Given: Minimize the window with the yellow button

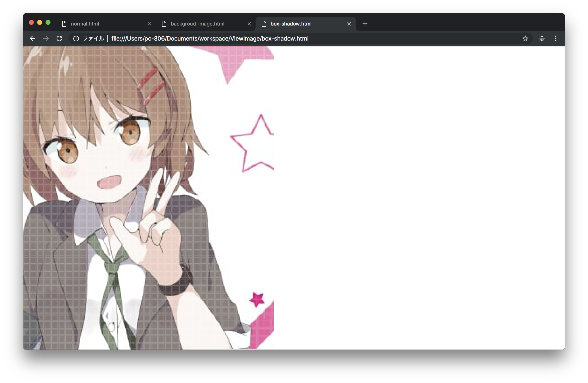Looking at the screenshot, I should click(x=39, y=23).
